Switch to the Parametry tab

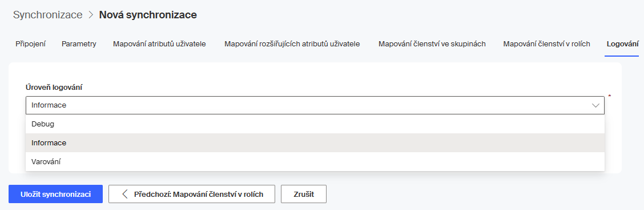(x=79, y=43)
